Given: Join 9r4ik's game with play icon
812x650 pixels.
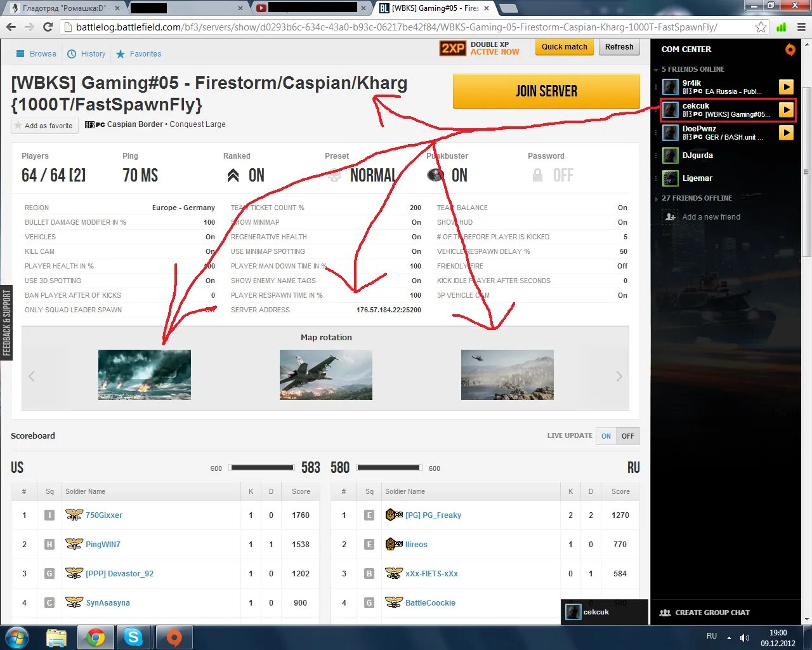Looking at the screenshot, I should tap(786, 87).
